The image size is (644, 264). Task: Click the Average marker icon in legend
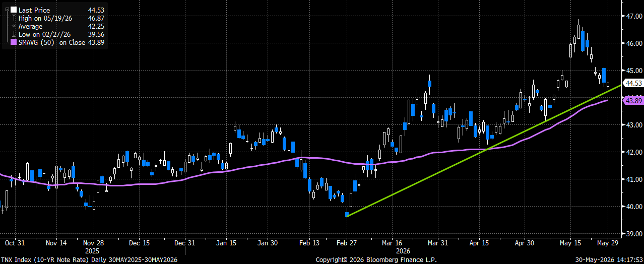[14, 26]
